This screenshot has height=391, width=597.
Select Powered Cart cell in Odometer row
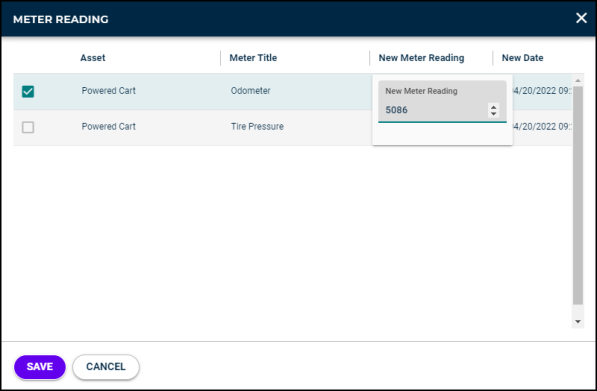click(x=109, y=91)
